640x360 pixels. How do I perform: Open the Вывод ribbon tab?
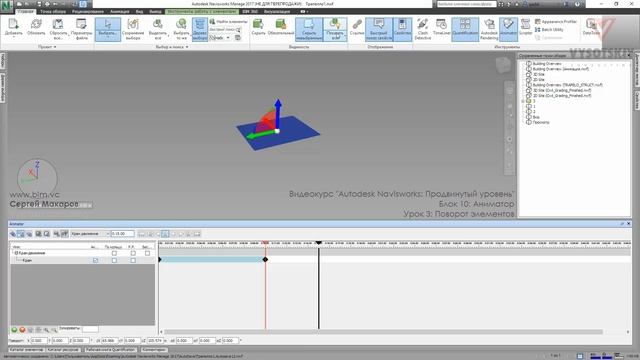pos(155,11)
